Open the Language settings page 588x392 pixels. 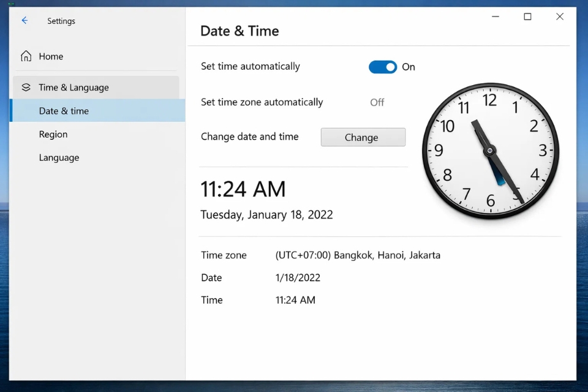(59, 157)
